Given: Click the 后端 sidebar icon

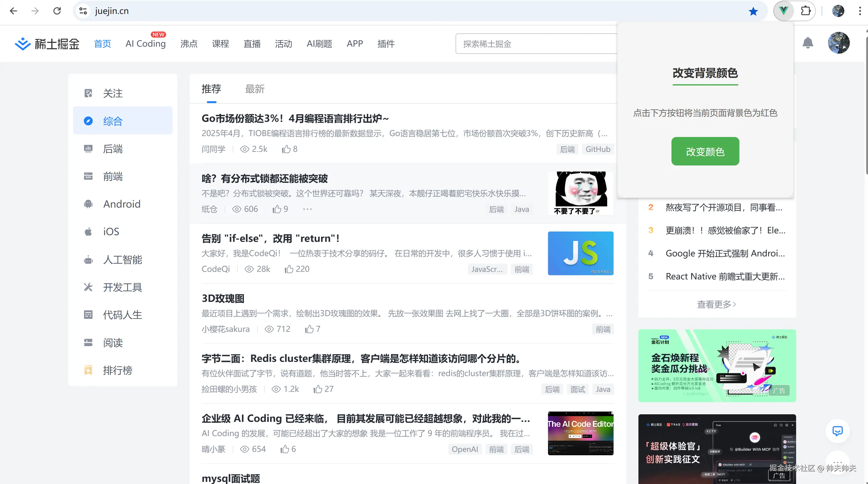Looking at the screenshot, I should 88,149.
